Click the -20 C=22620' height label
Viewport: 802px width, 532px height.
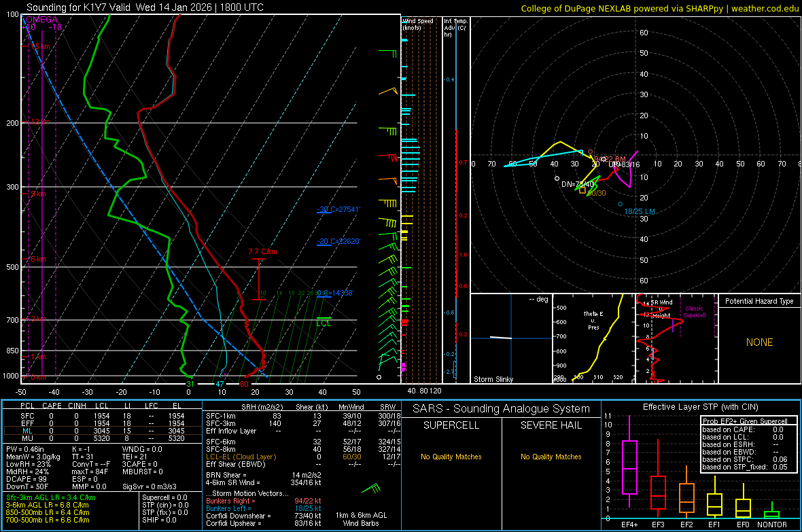[338, 241]
